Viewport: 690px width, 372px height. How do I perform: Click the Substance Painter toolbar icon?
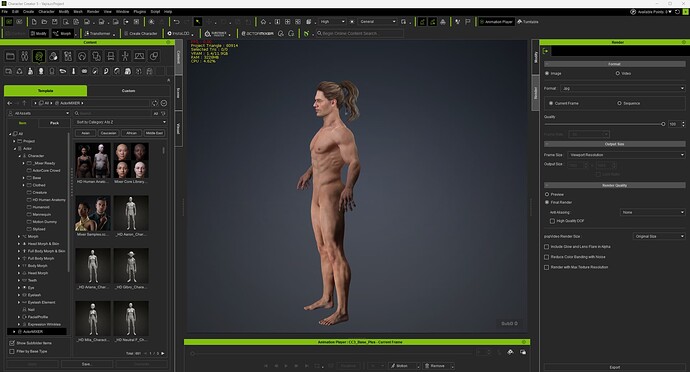[x=216, y=33]
